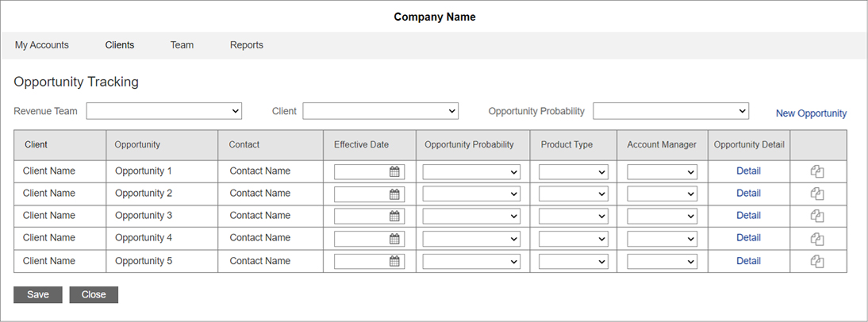The height and width of the screenshot is (322, 868).
Task: Click copy icon in Opportunity 1 row
Action: (817, 171)
